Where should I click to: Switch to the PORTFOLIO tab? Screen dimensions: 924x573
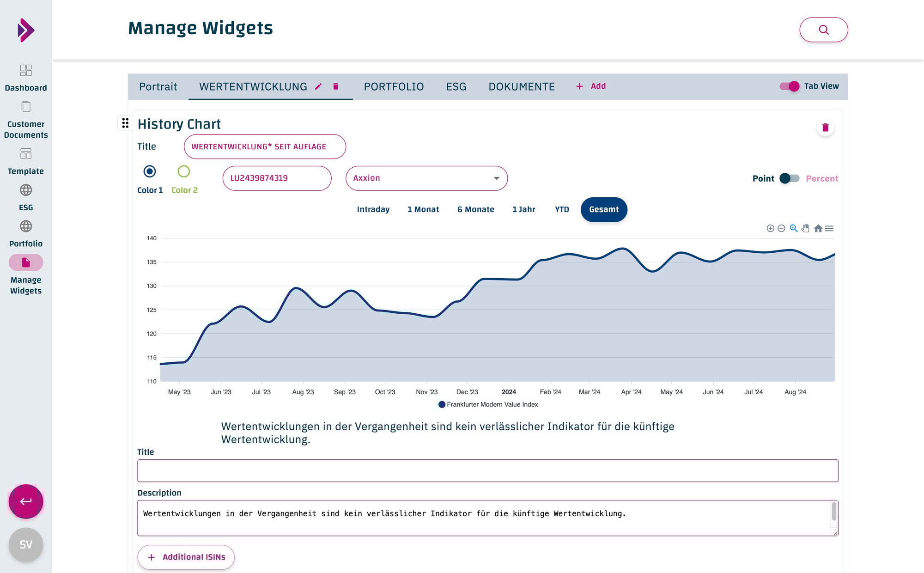(x=394, y=86)
